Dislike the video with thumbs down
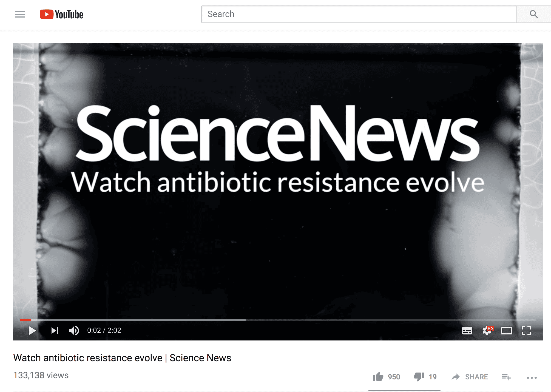The height and width of the screenshot is (392, 551). (419, 377)
